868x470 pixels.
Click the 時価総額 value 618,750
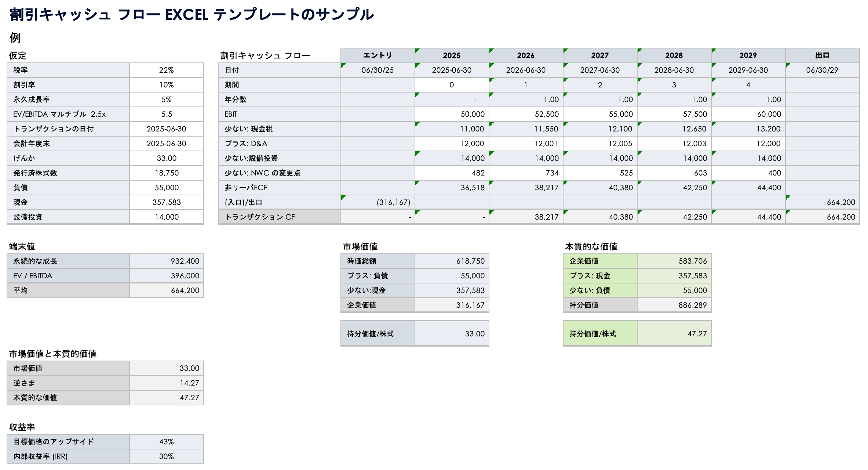(x=452, y=261)
